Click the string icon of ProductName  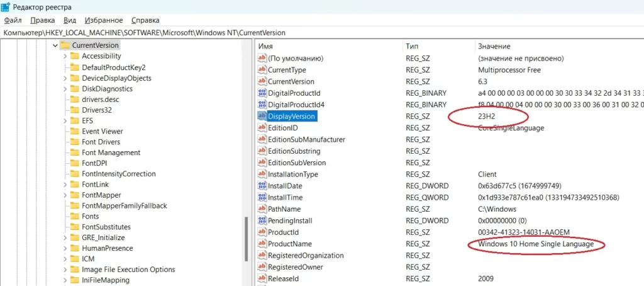(x=262, y=244)
